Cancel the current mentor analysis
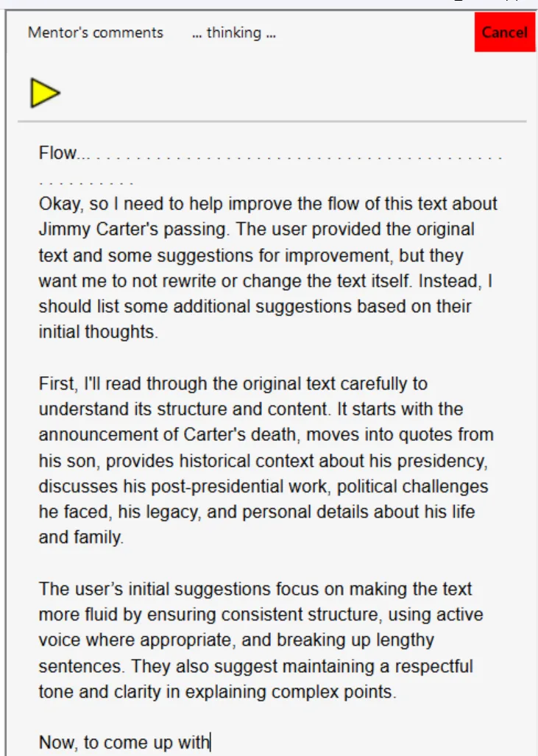Screen dimensions: 538x756 click(504, 32)
